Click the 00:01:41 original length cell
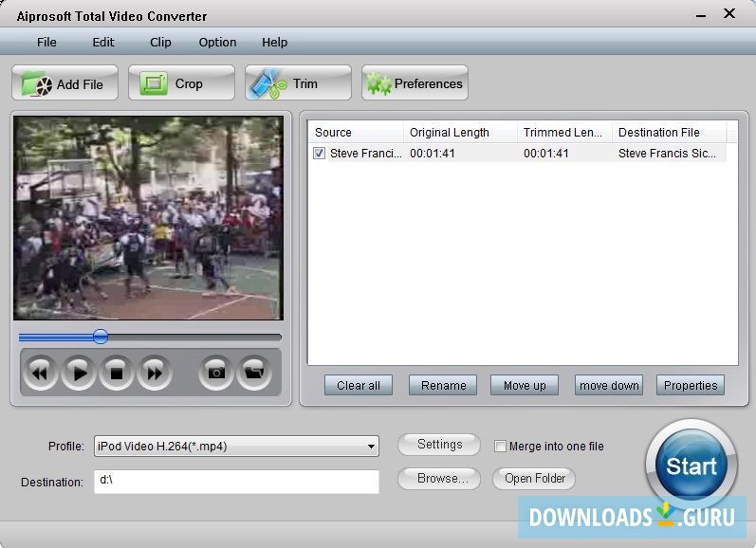The width and height of the screenshot is (756, 548). pyautogui.click(x=433, y=154)
